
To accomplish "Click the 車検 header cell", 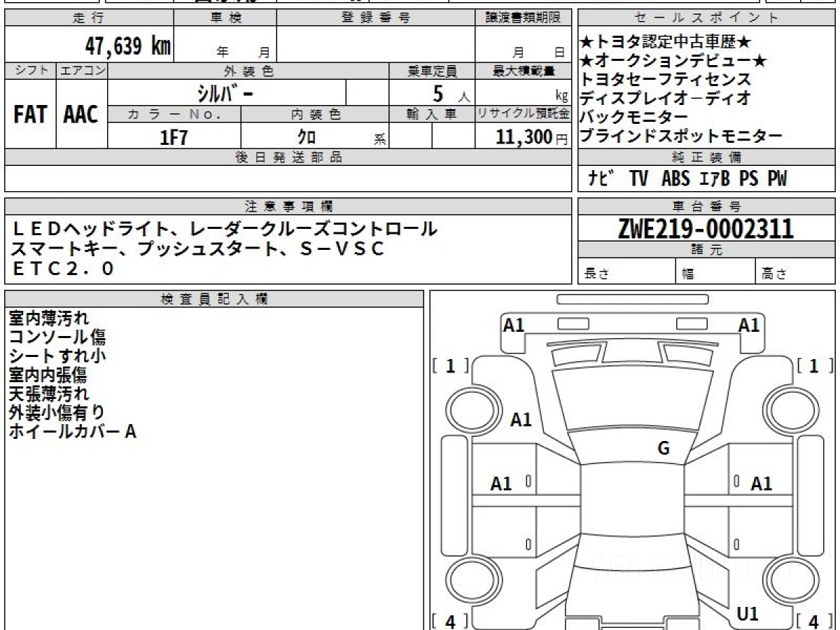I will pyautogui.click(x=225, y=18).
